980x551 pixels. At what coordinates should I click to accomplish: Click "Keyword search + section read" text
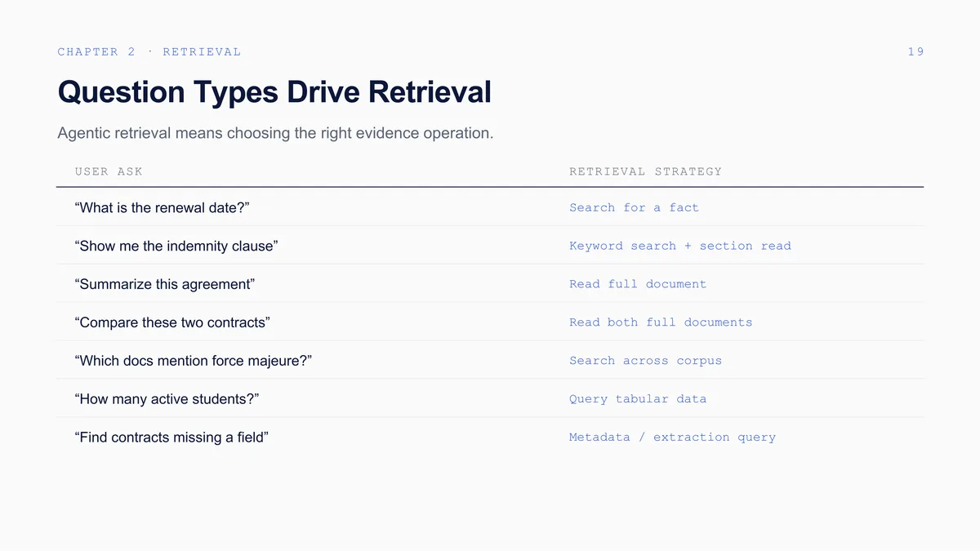pos(680,246)
